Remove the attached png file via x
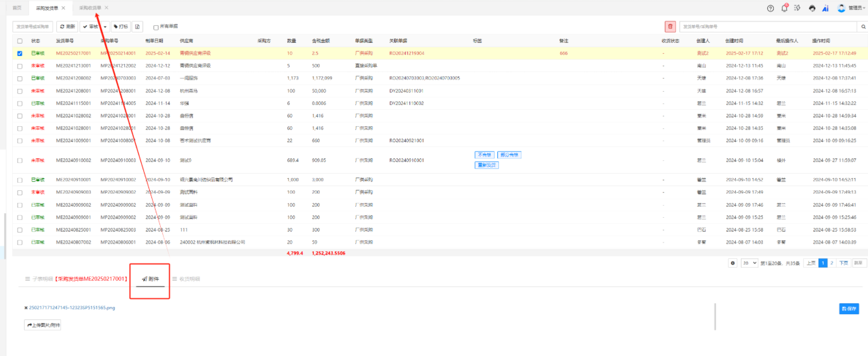 [26, 308]
